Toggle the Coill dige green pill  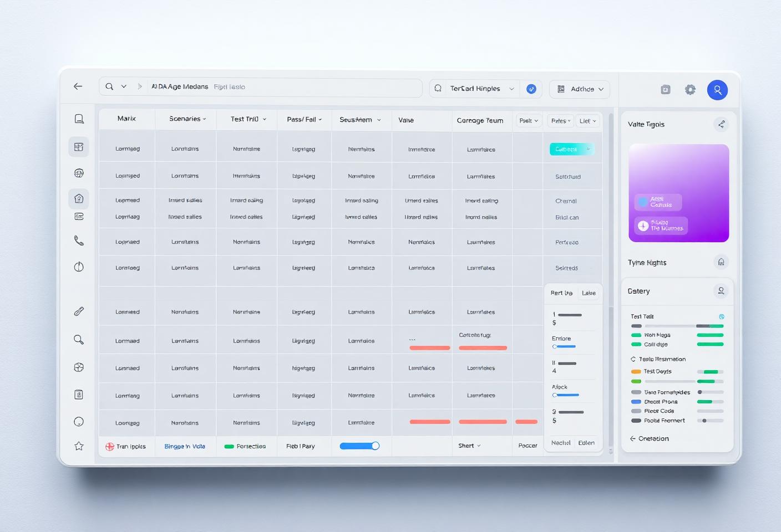(x=636, y=345)
